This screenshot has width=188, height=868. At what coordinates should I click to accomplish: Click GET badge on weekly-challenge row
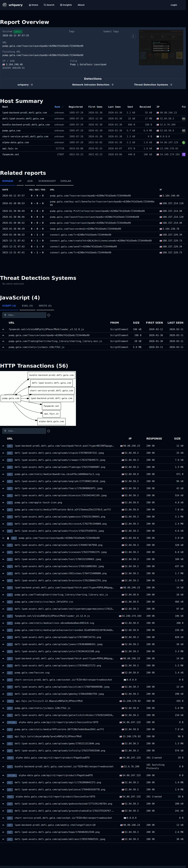pos(10,825)
